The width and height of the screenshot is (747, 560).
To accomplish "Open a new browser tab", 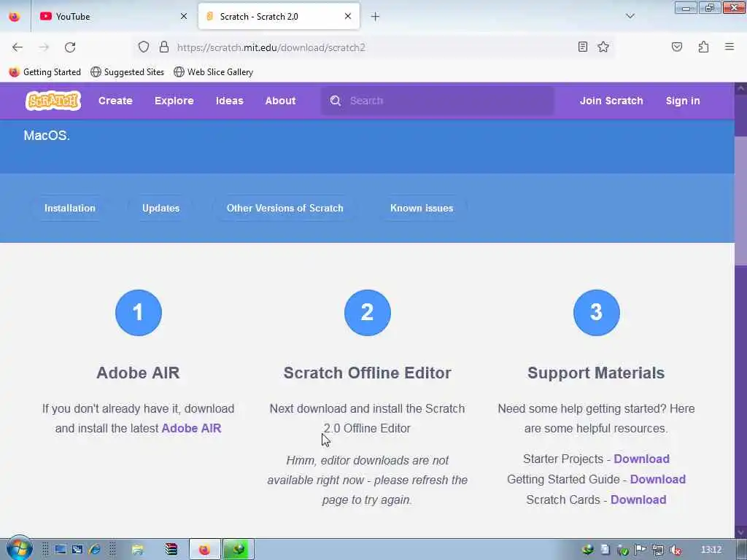I will pos(376,17).
